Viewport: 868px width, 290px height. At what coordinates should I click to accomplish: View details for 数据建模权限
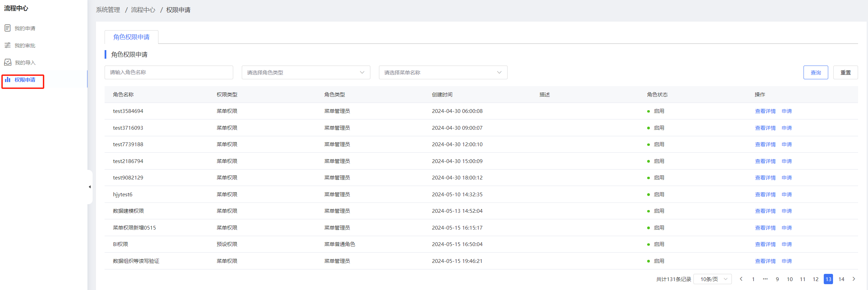[765, 211]
